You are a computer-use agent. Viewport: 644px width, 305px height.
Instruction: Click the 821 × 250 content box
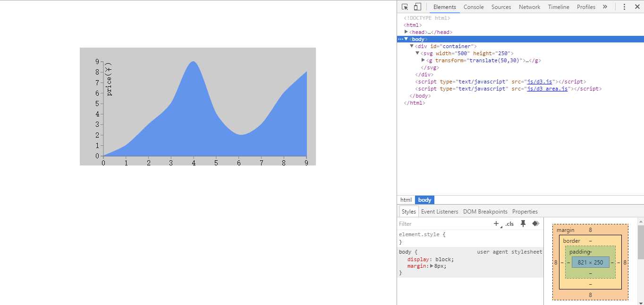pos(590,262)
